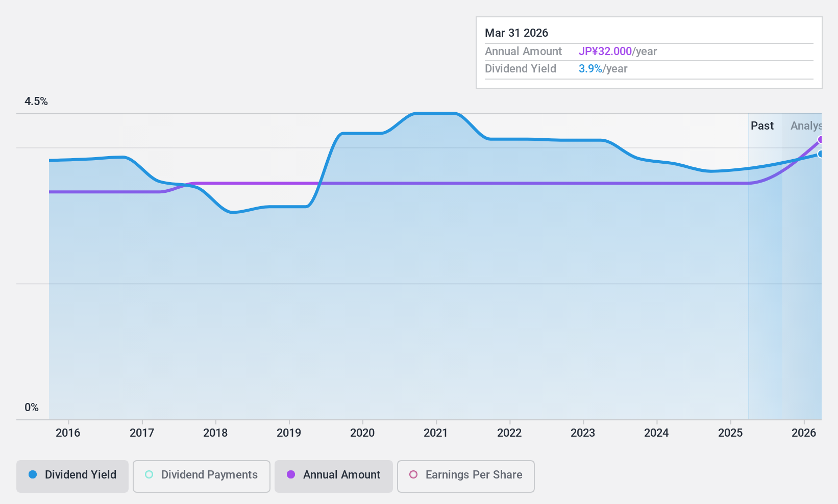Click the 0% y-axis label
Screen dimensions: 838x504
pyautogui.click(x=32, y=408)
